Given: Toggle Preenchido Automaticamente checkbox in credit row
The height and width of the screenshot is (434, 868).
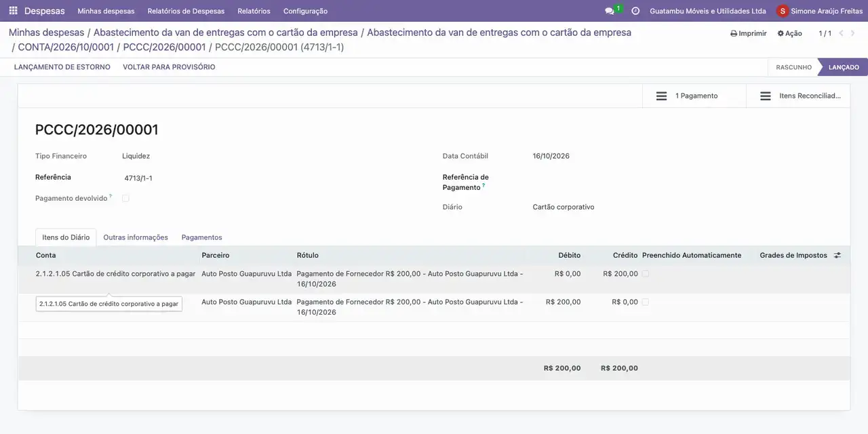Looking at the screenshot, I should pyautogui.click(x=646, y=274).
